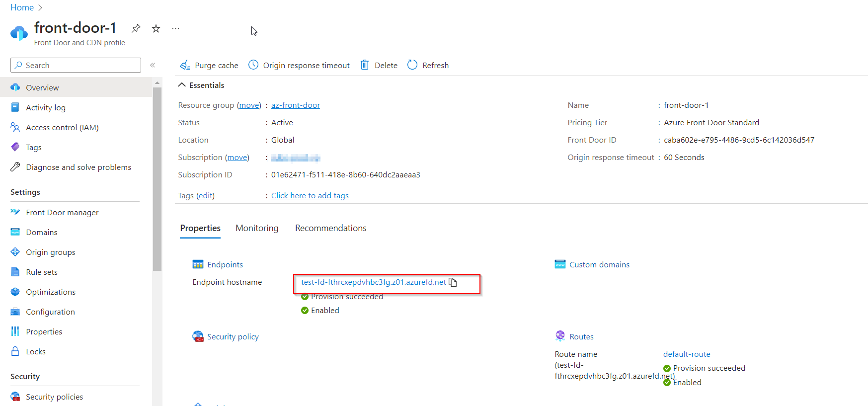Open the Endpoints section link

pos(225,265)
